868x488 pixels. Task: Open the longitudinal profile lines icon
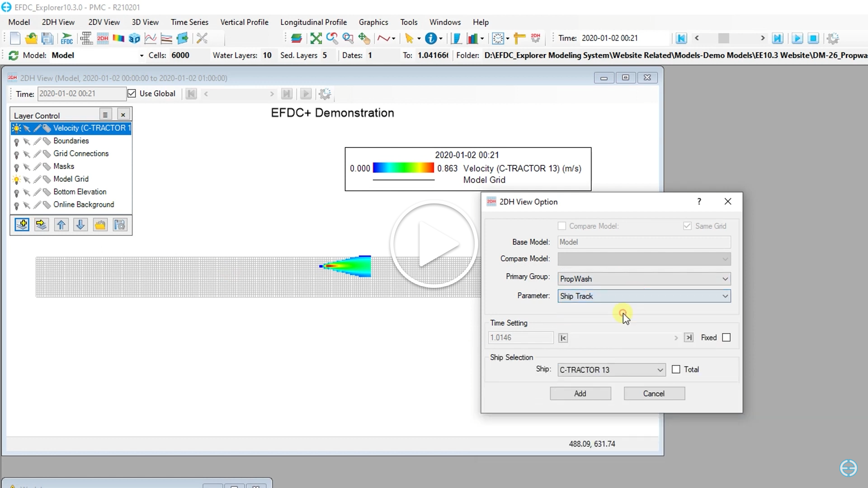[166, 38]
